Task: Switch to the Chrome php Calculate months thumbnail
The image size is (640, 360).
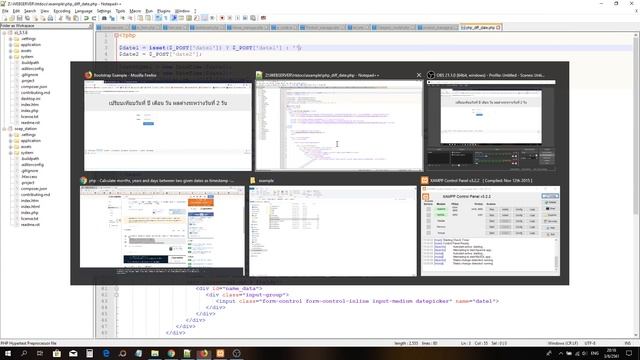Action: point(162,231)
